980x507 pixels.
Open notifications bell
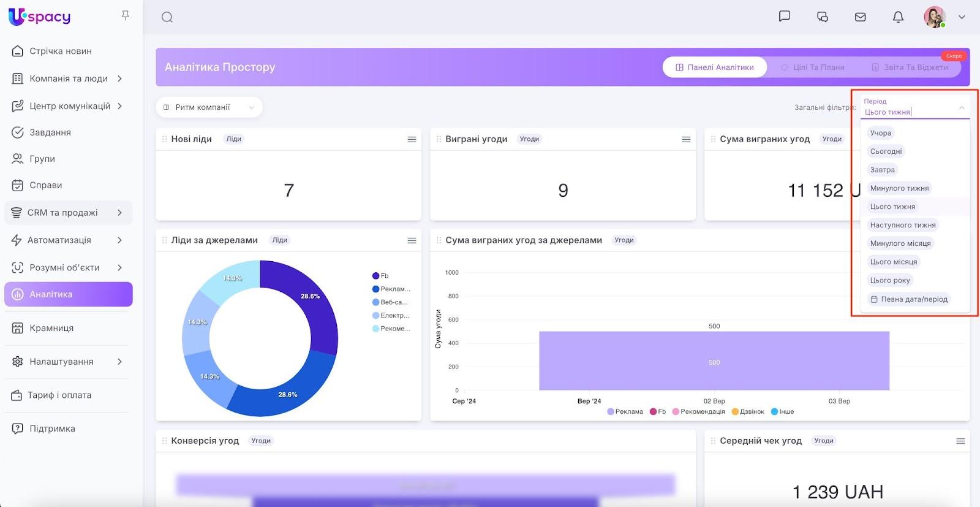click(898, 17)
